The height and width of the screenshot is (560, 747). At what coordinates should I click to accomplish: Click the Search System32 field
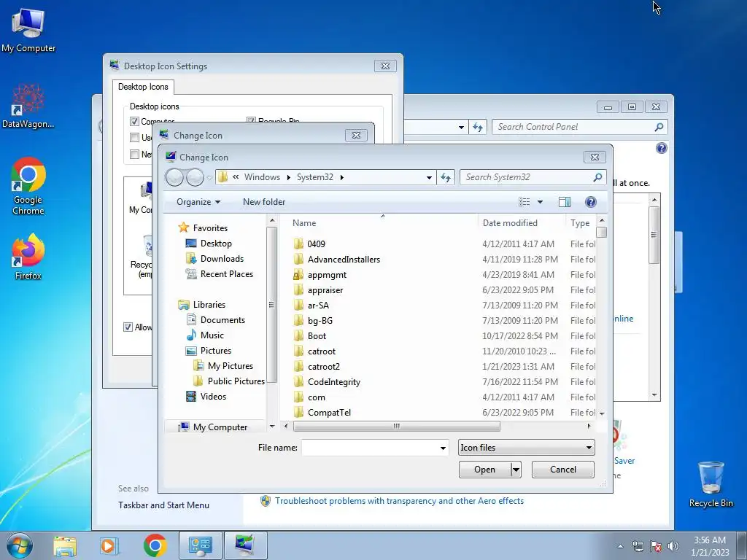tap(527, 177)
